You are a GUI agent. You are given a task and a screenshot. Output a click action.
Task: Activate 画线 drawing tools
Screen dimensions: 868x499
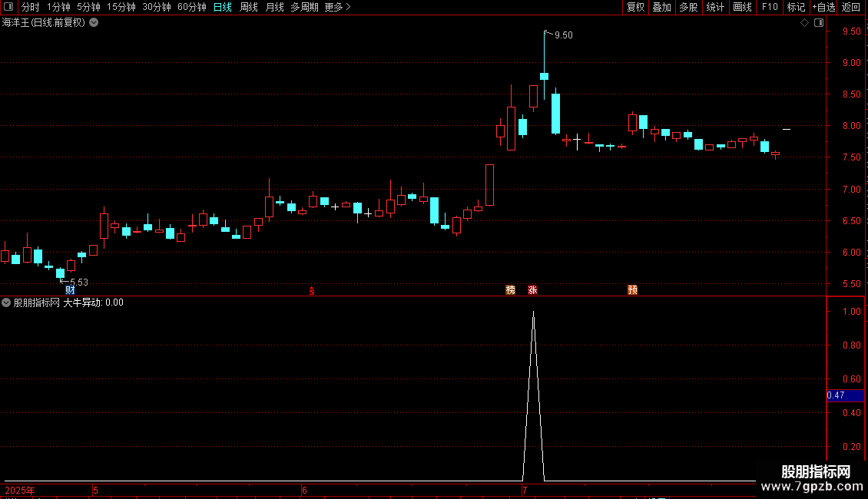point(742,7)
